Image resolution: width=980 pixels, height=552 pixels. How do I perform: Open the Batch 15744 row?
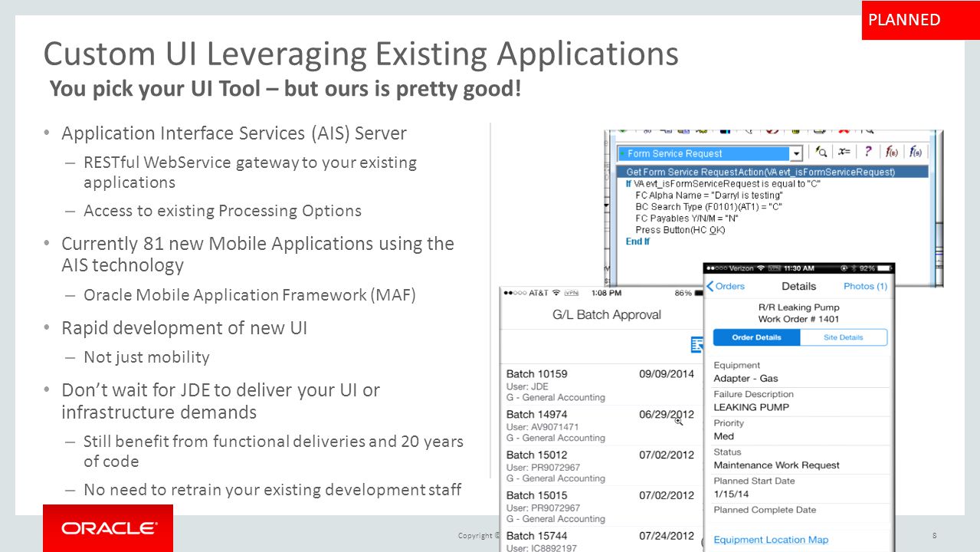pyautogui.click(x=601, y=540)
